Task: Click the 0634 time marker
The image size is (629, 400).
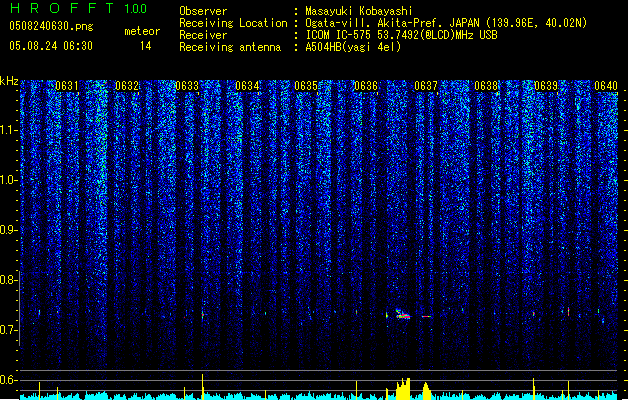Action: (247, 86)
